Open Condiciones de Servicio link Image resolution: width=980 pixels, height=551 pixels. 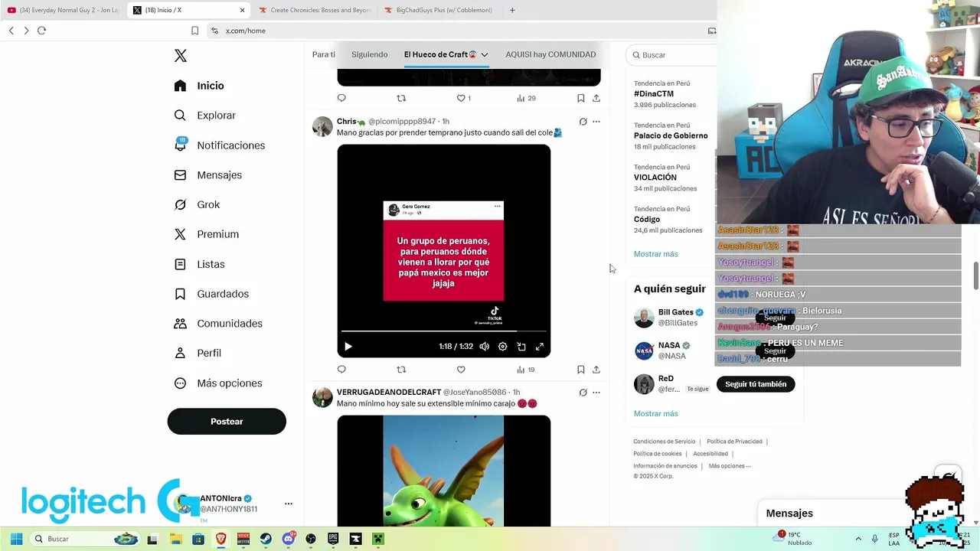coord(664,442)
